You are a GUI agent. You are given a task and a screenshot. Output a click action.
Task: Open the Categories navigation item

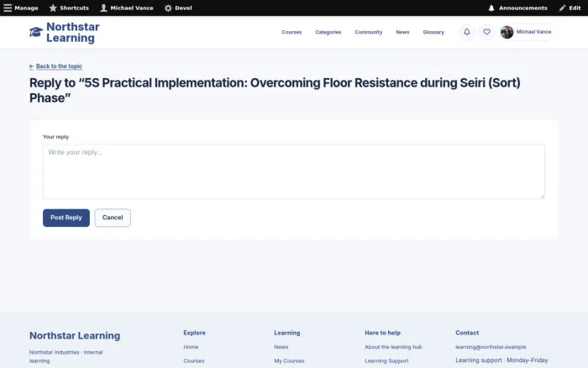(x=328, y=32)
